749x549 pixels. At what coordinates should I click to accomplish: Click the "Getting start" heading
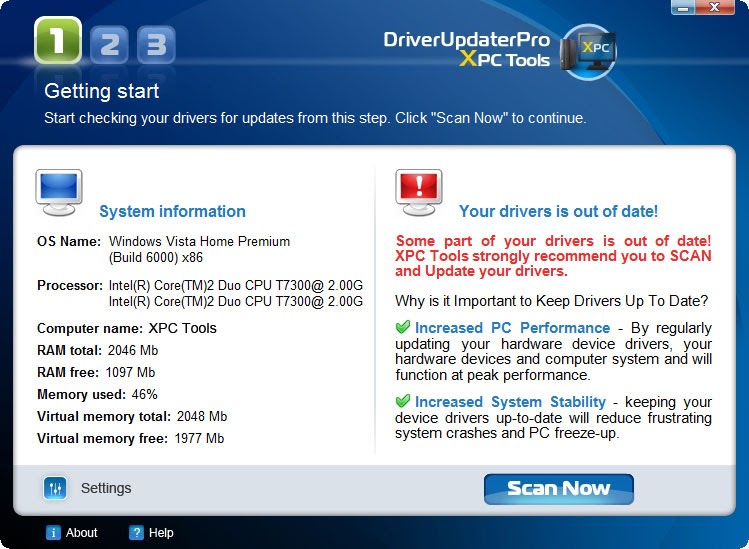pyautogui.click(x=102, y=91)
